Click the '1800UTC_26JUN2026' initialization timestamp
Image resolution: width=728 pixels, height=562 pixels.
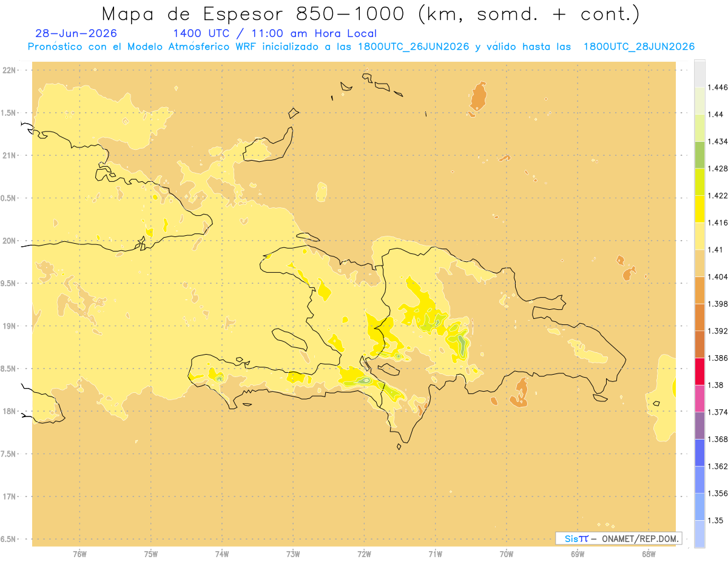pyautogui.click(x=414, y=47)
